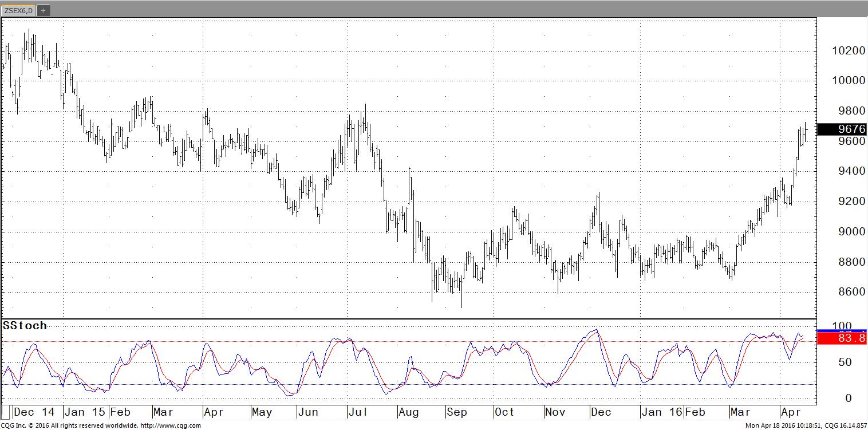868x430 pixels.
Task: Click the 50 level on stochastic scale
Action: coord(844,362)
